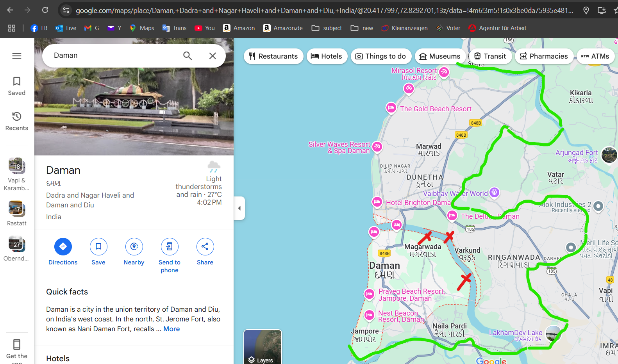618x364 pixels.
Task: Open the Live bookmark
Action: pos(66,28)
